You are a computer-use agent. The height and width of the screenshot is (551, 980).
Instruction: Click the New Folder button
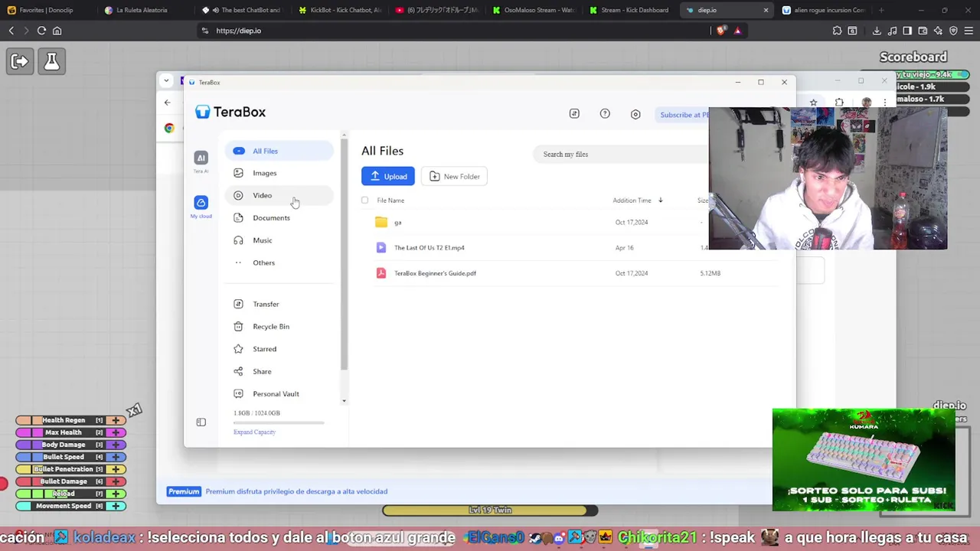click(x=455, y=176)
